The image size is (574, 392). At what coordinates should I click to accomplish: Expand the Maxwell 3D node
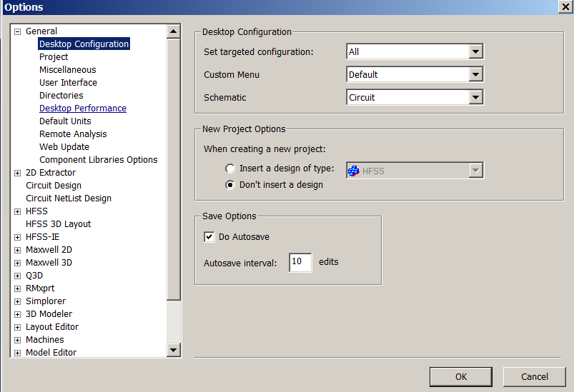pos(17,263)
